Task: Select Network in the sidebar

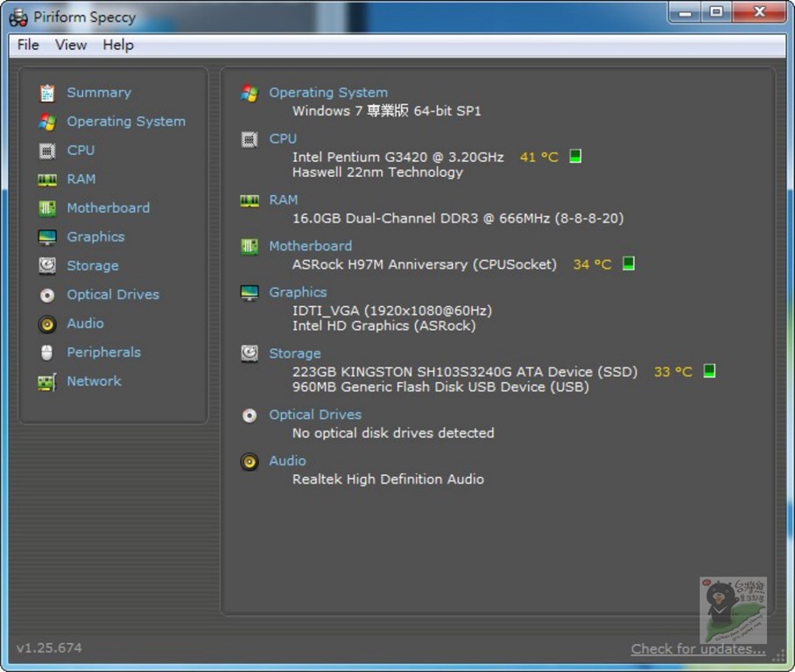Action: coord(94,381)
